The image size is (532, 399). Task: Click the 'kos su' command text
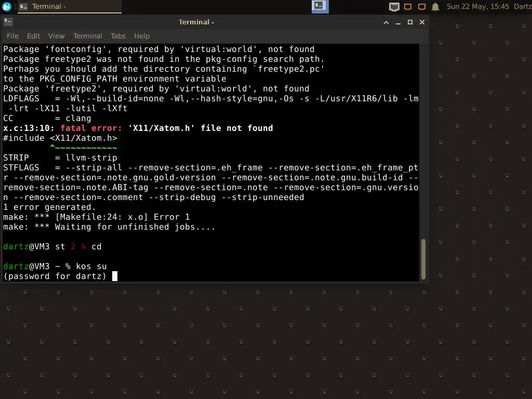click(x=91, y=267)
